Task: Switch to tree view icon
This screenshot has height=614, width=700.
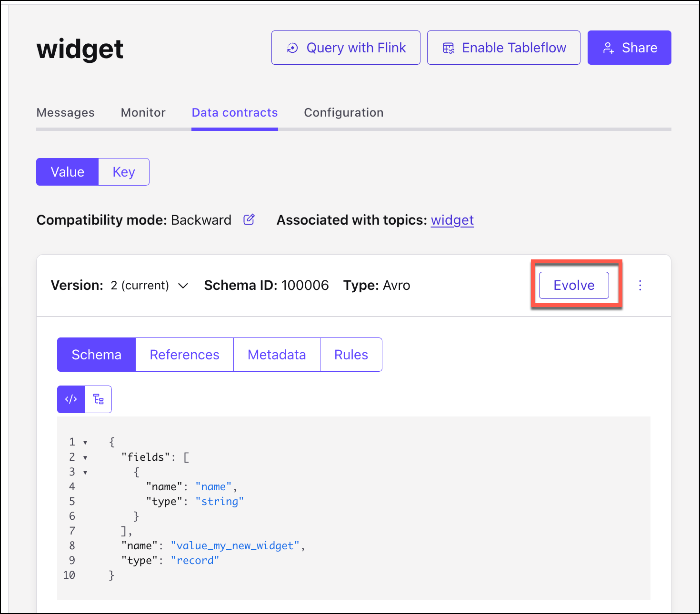Action: click(98, 399)
